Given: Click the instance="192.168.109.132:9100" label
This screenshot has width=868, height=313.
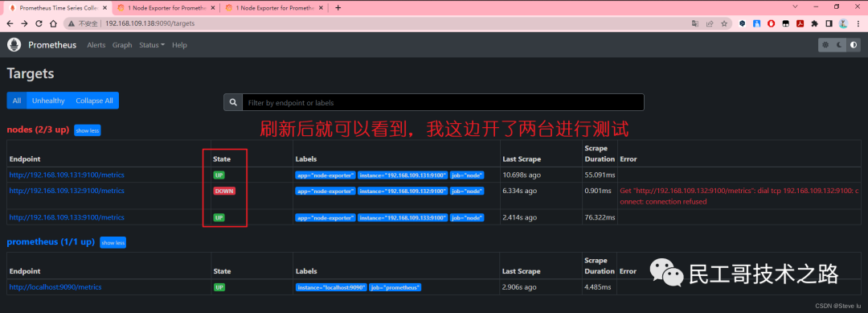Looking at the screenshot, I should (x=403, y=192).
